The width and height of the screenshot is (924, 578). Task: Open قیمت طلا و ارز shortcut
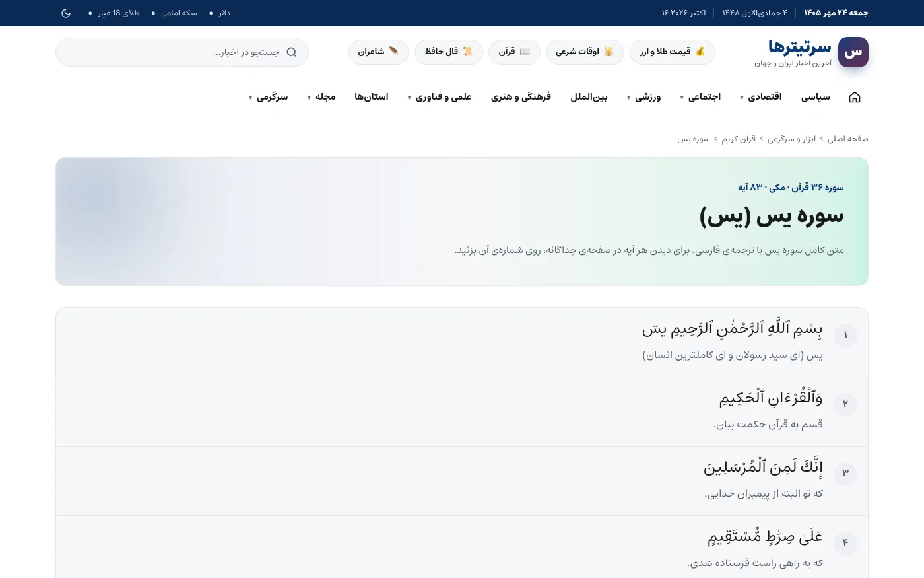point(673,52)
